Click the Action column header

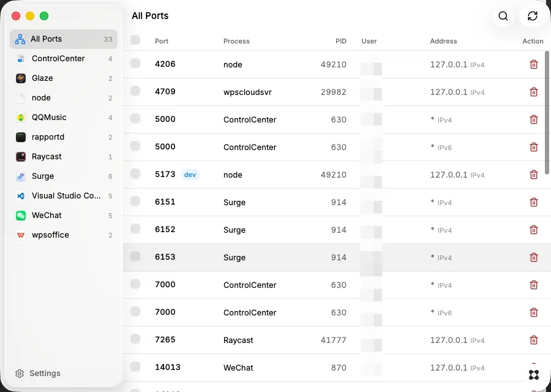tap(533, 41)
